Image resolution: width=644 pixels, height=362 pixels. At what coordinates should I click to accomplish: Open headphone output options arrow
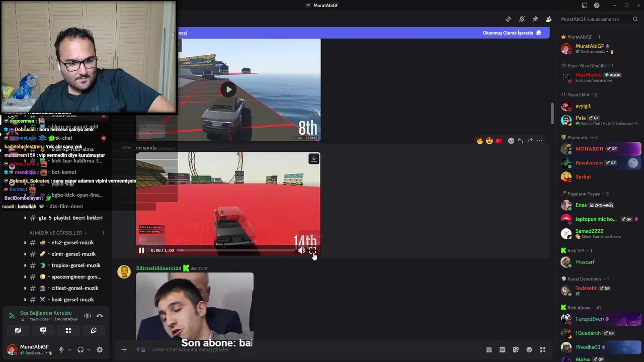89,349
